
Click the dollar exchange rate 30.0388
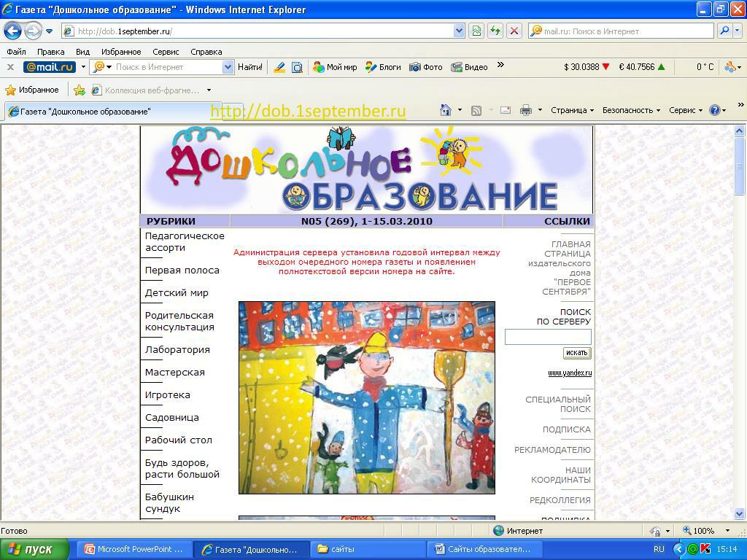click(x=587, y=67)
